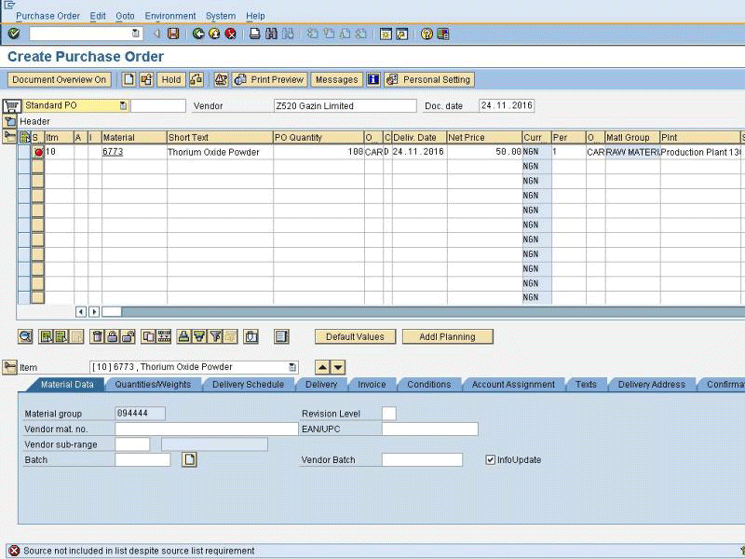Select row 10 using its row selector
This screenshot has height=559, width=745.
click(x=26, y=153)
